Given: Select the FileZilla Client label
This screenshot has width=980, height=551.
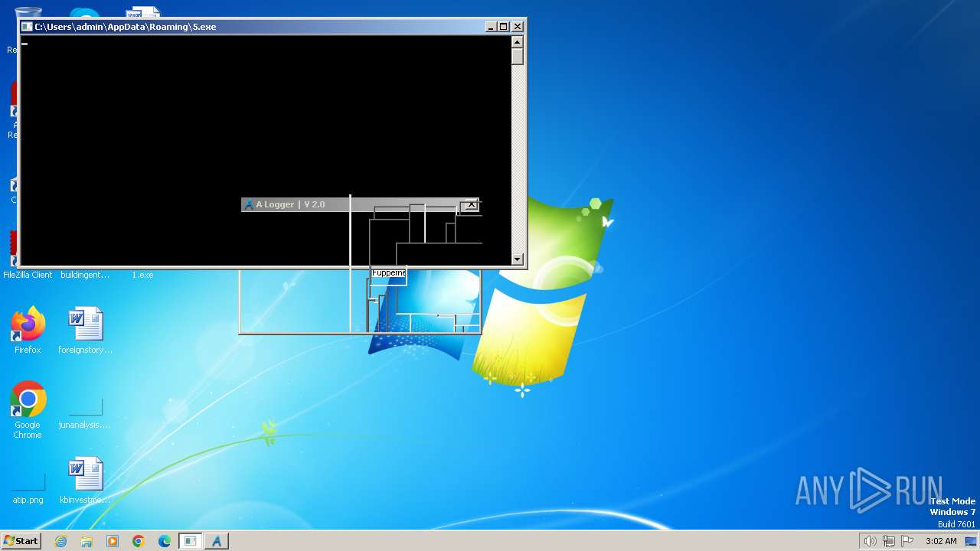Looking at the screenshot, I should click(x=28, y=275).
